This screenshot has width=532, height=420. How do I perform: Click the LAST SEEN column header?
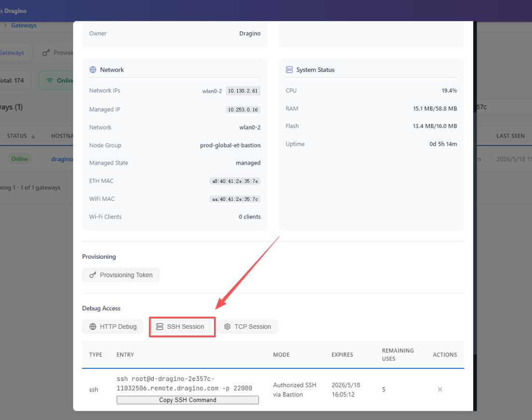[x=510, y=136]
